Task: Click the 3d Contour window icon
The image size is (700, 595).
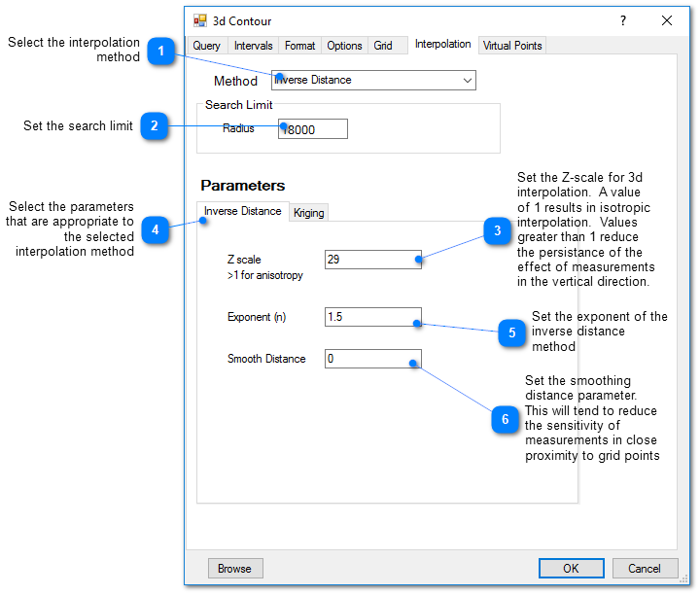Action: tap(200, 20)
